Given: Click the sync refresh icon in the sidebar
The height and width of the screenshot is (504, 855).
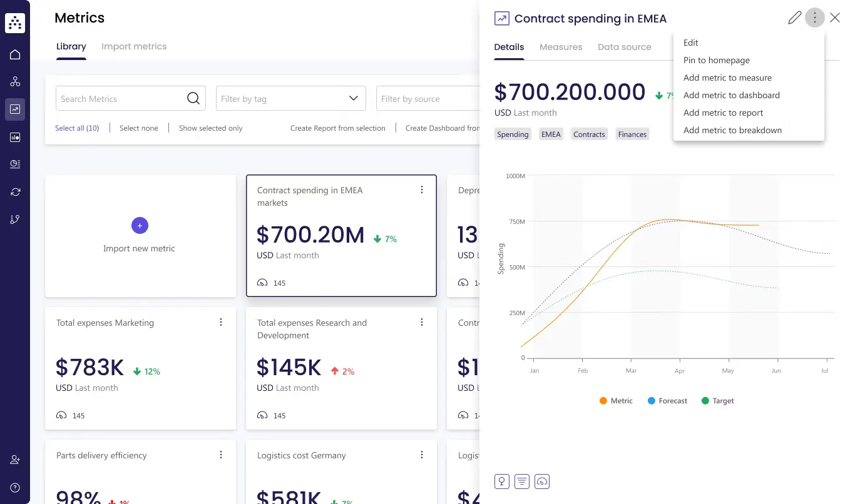Looking at the screenshot, I should tap(15, 191).
